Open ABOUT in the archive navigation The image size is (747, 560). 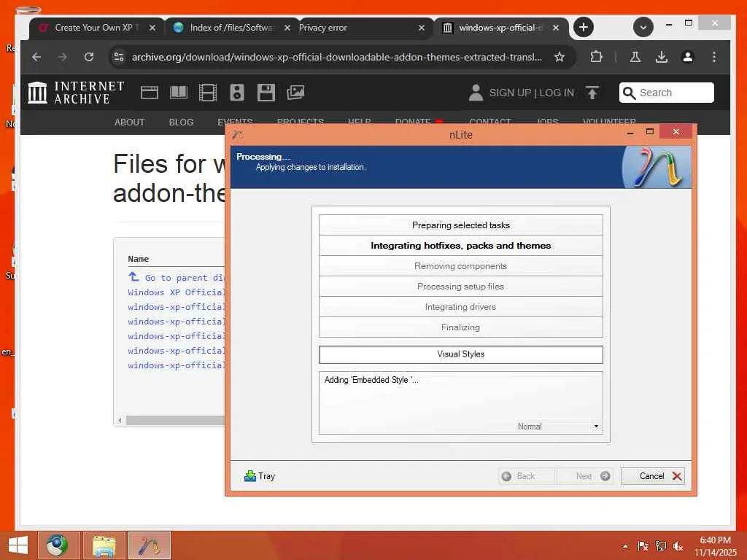coord(129,122)
